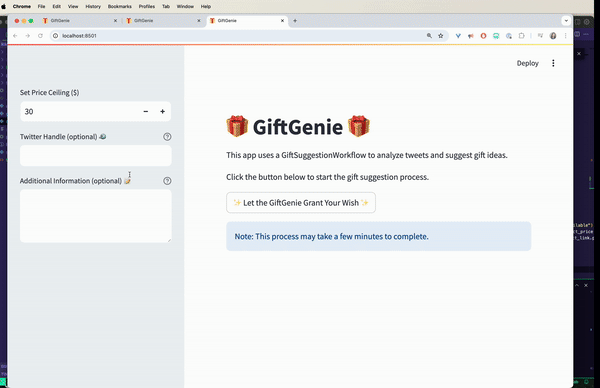View site information icon in address bar
Image resolution: width=600 pixels, height=388 pixels.
55,36
